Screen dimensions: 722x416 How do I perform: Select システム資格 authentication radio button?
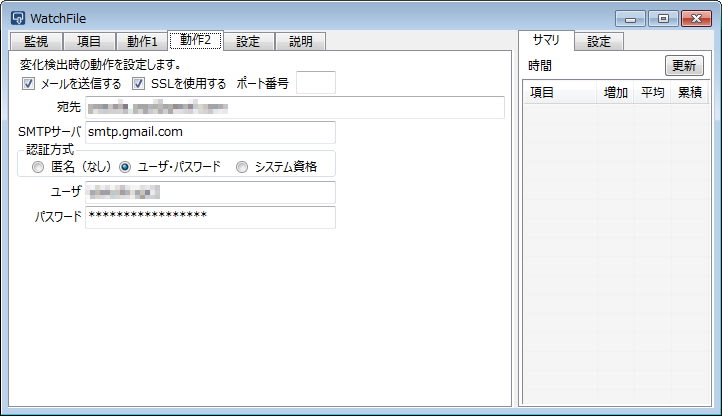242,167
